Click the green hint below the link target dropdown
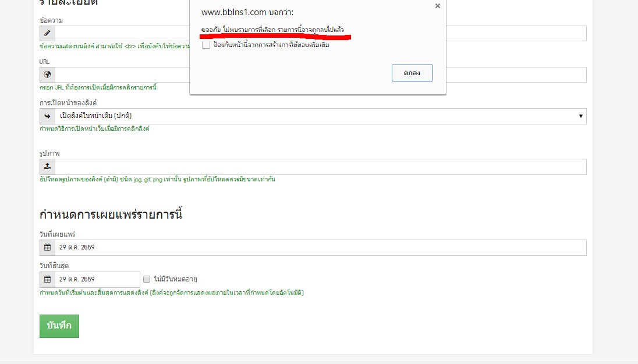 (94, 129)
